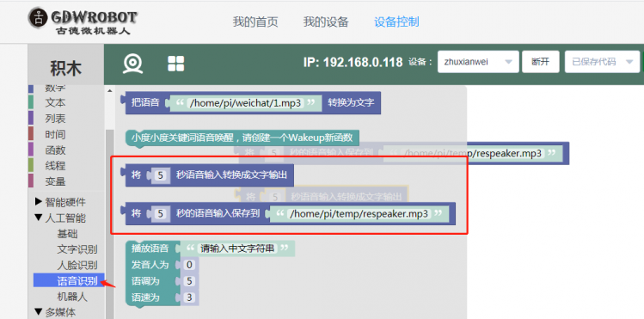Image resolution: width=644 pixels, height=319 pixels.
Task: Open the 已保存代码 dropdown
Action: [602, 62]
